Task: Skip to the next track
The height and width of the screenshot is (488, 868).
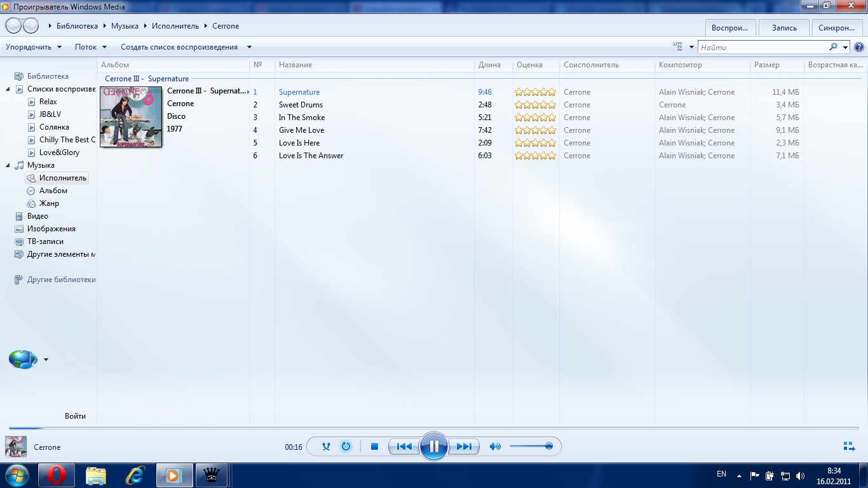Action: (464, 447)
